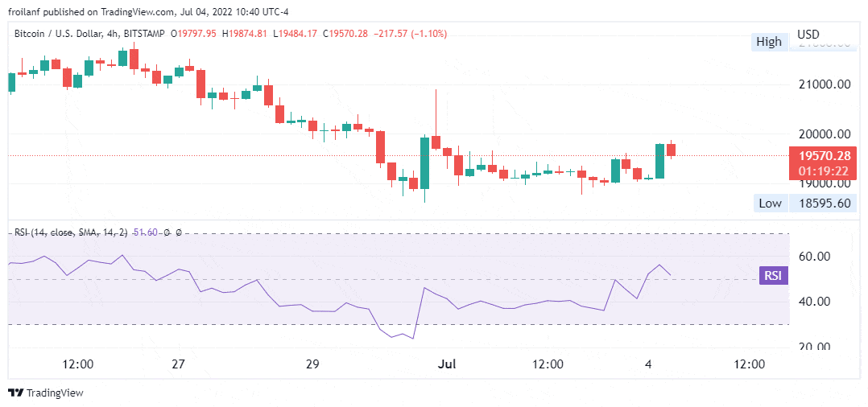868x407 pixels.
Task: Click the Bitcoin / U.S. Dollar symbol title
Action: pyautogui.click(x=57, y=34)
